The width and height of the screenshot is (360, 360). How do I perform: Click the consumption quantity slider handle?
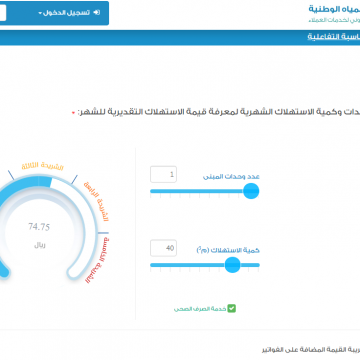[x=232, y=265]
